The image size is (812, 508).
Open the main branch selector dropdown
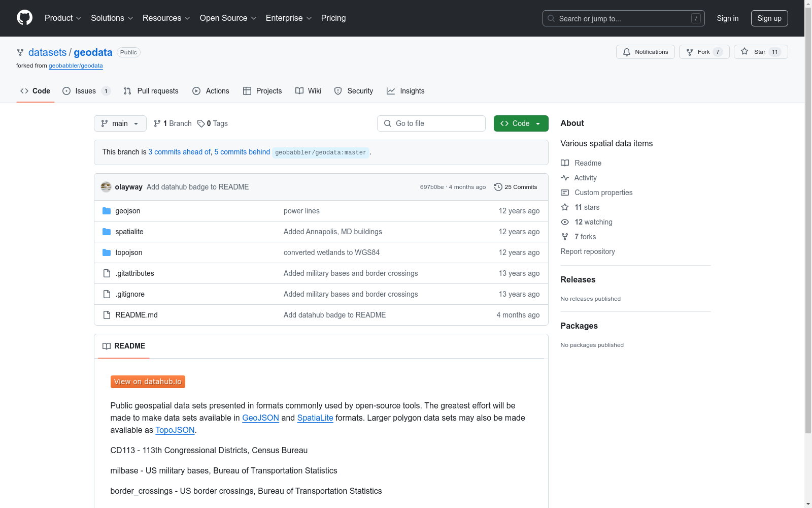click(120, 123)
